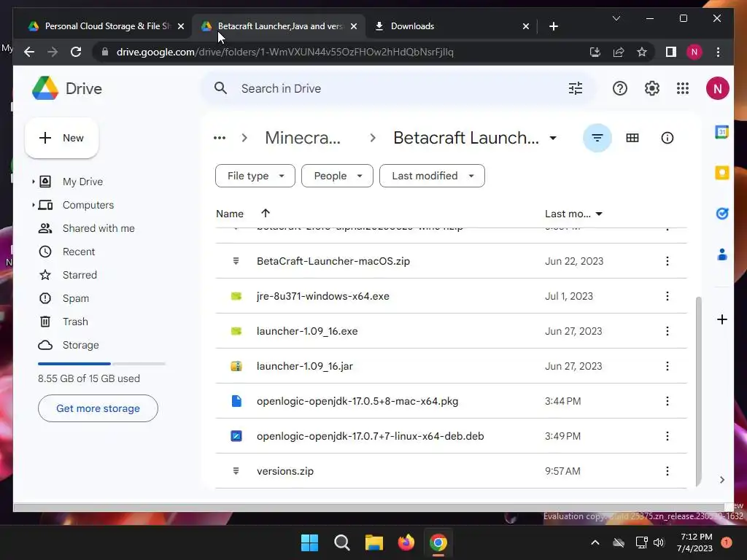View folder details info icon
747x560 pixels.
click(667, 138)
